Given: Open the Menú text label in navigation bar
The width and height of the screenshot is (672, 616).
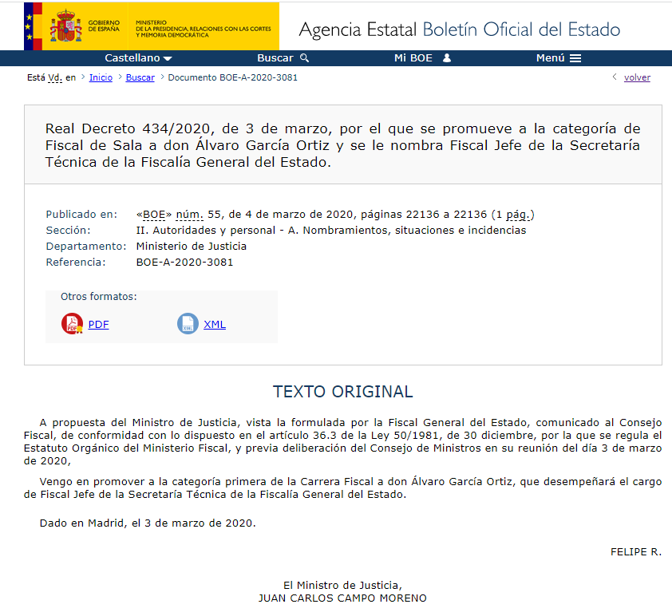Looking at the screenshot, I should click(x=550, y=58).
